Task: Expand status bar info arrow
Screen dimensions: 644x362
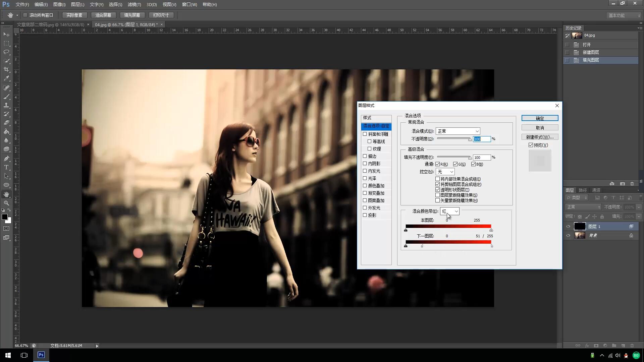Action: pyautogui.click(x=97, y=346)
